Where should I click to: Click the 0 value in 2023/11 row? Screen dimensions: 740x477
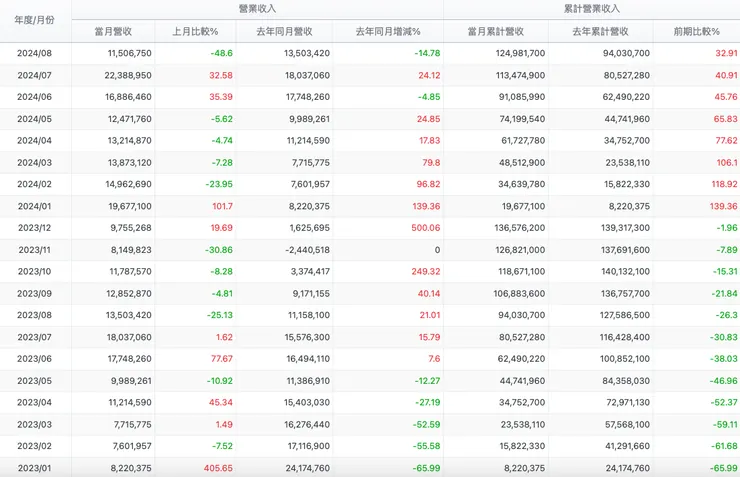(437, 250)
